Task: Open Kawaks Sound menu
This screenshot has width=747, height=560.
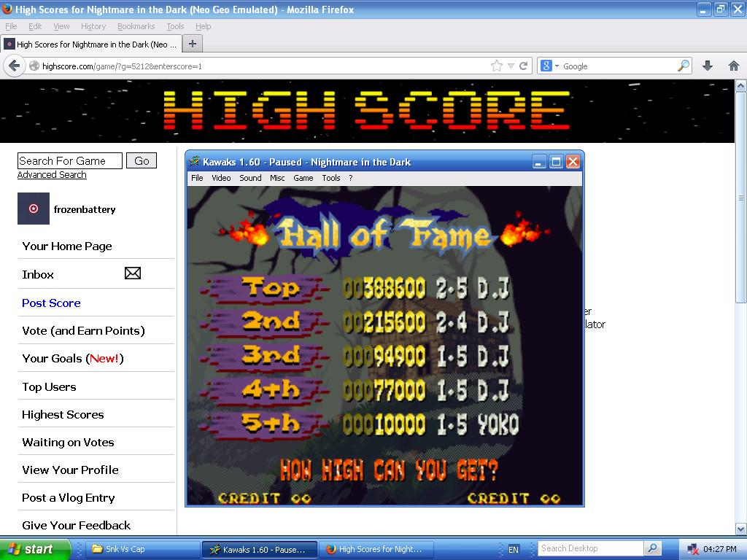Action: (x=250, y=178)
